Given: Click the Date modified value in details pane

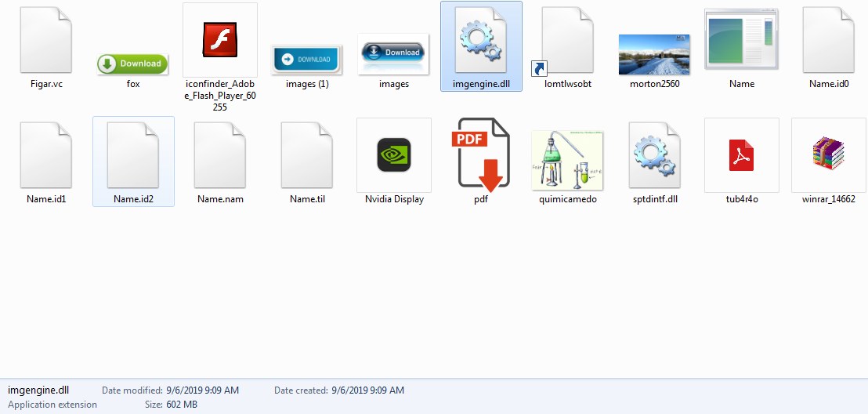Looking at the screenshot, I should coord(203,390).
